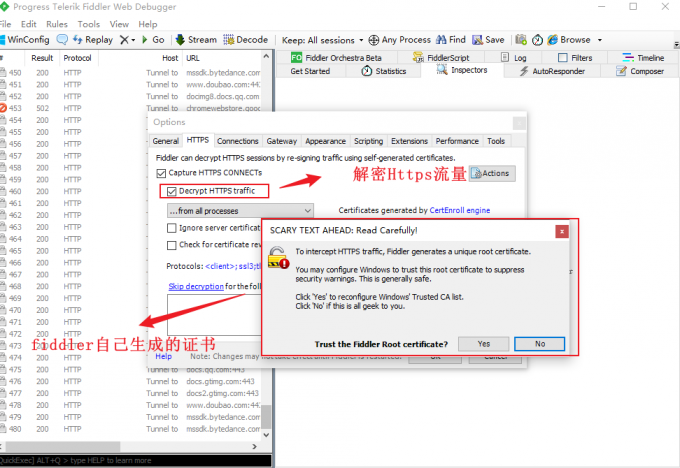Viewport: 680px width, 468px height.
Task: Select Performance tab in Options dialog
Action: coord(457,141)
